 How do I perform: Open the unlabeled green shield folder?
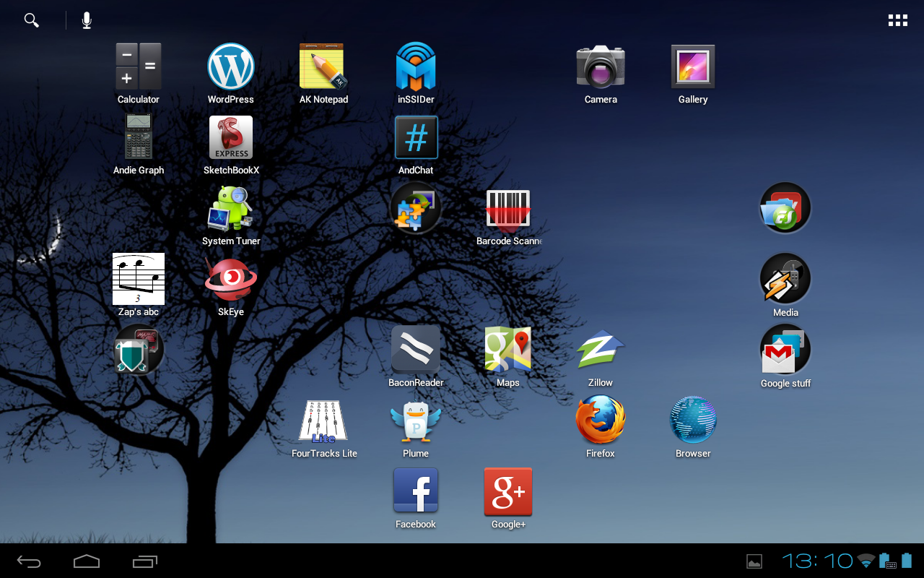pos(139,350)
